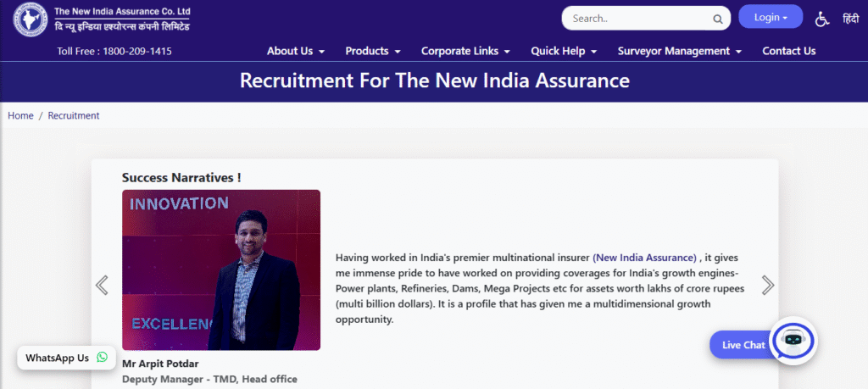
Task: Go to Contact Us page
Action: click(x=788, y=51)
